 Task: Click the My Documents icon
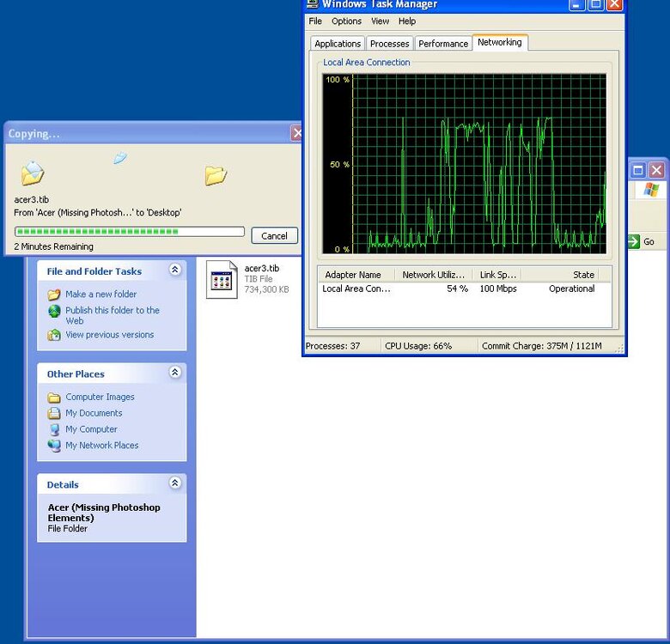pyautogui.click(x=54, y=413)
